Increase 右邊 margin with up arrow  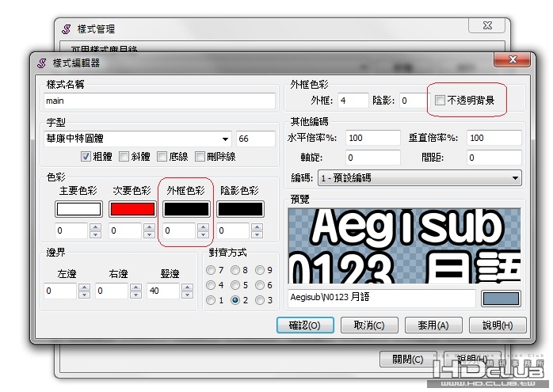coord(135,287)
